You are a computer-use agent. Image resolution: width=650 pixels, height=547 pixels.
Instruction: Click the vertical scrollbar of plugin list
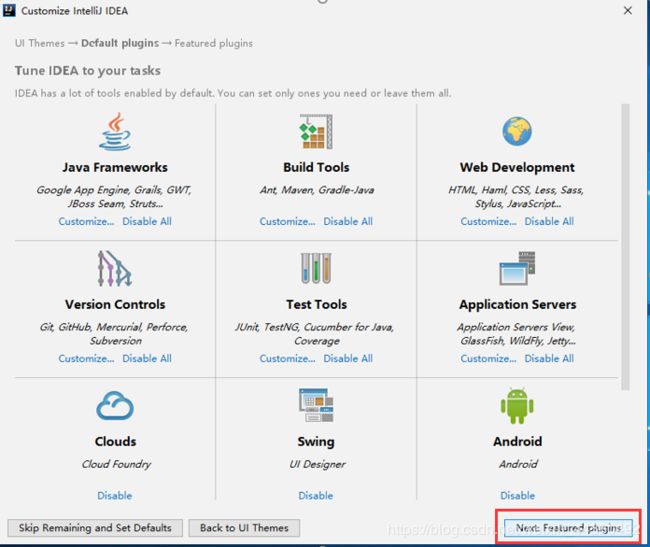click(625, 247)
